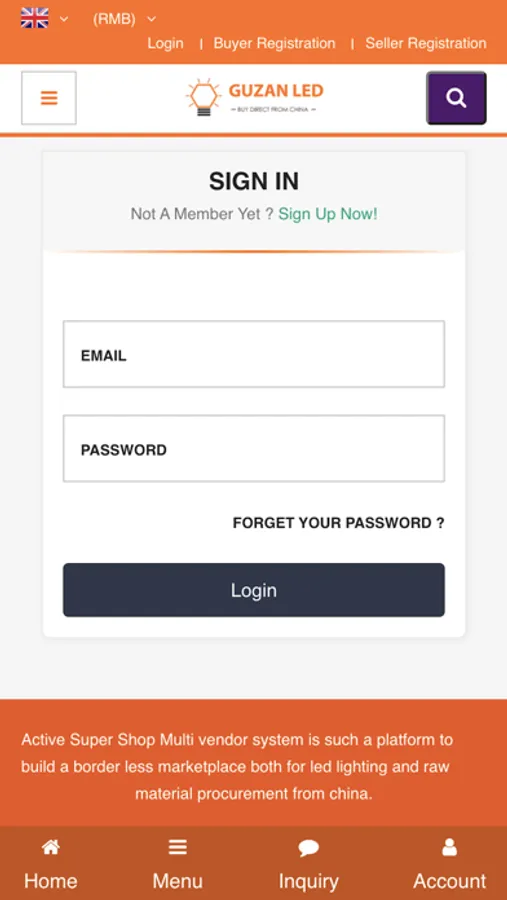
Task: Tap the Inquiry speech bubble icon
Action: pos(308,848)
